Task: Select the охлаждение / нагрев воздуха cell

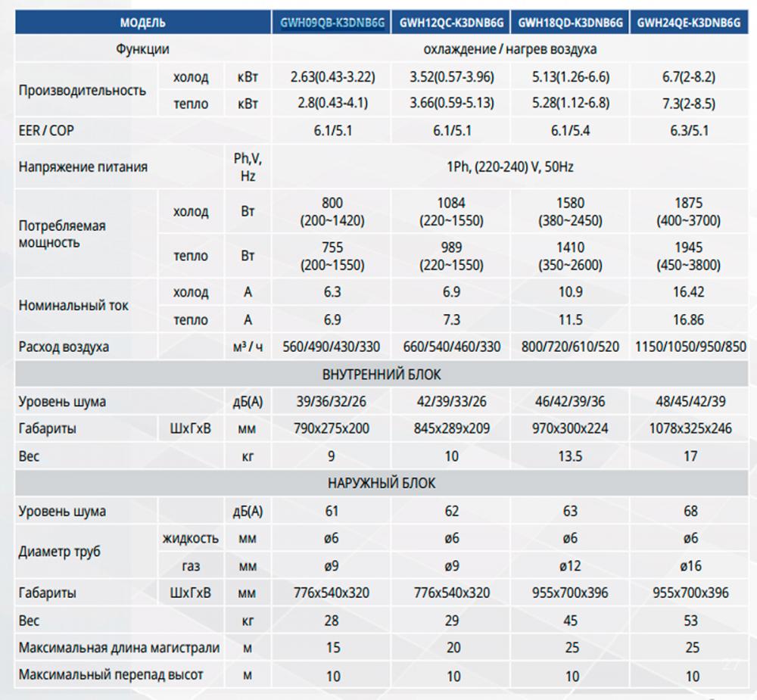Action: tap(510, 49)
